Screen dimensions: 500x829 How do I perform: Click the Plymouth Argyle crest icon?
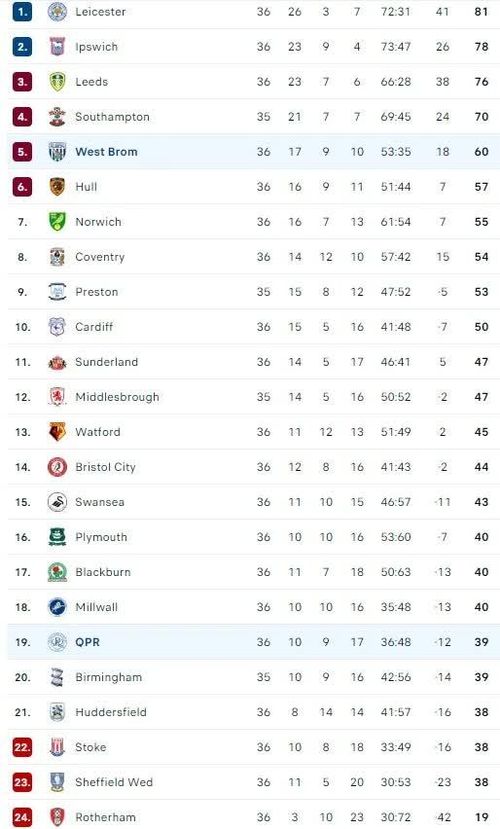tap(57, 537)
